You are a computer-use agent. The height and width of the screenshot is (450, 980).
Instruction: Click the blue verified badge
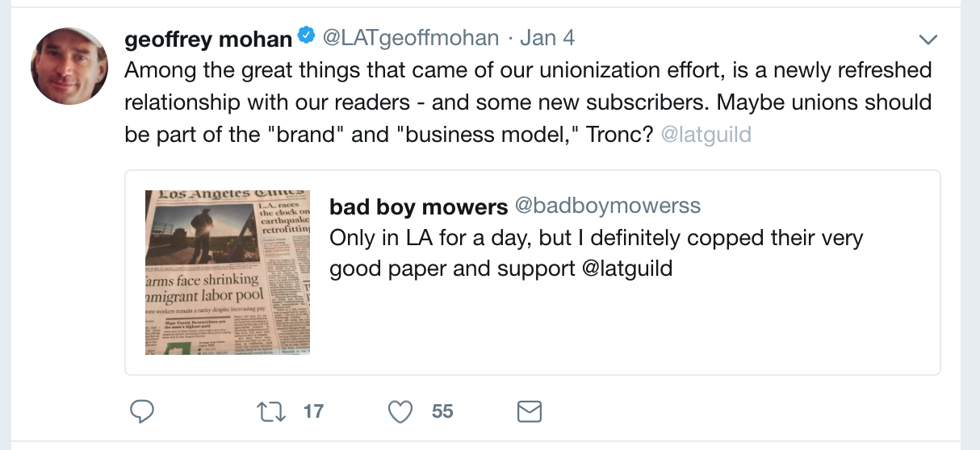coord(307,37)
